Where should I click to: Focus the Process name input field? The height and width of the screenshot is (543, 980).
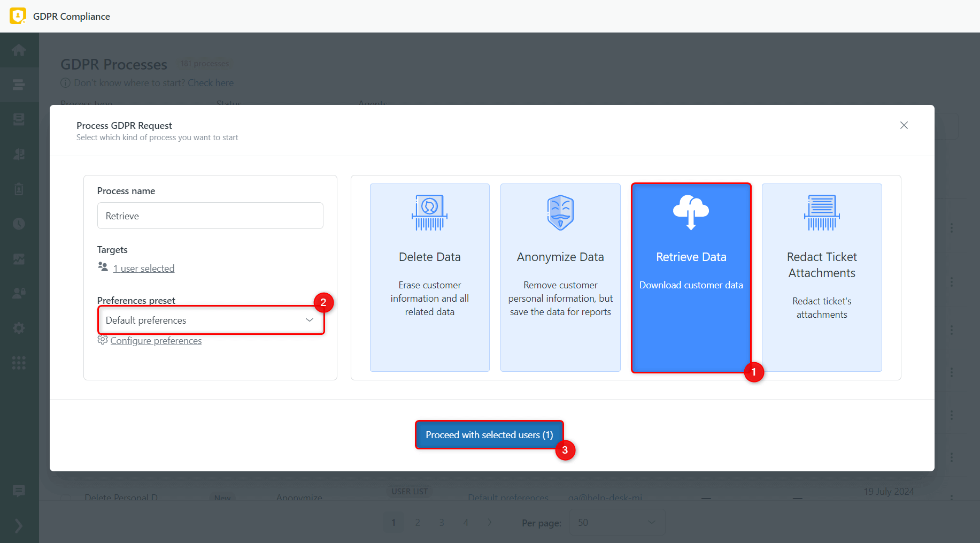210,216
